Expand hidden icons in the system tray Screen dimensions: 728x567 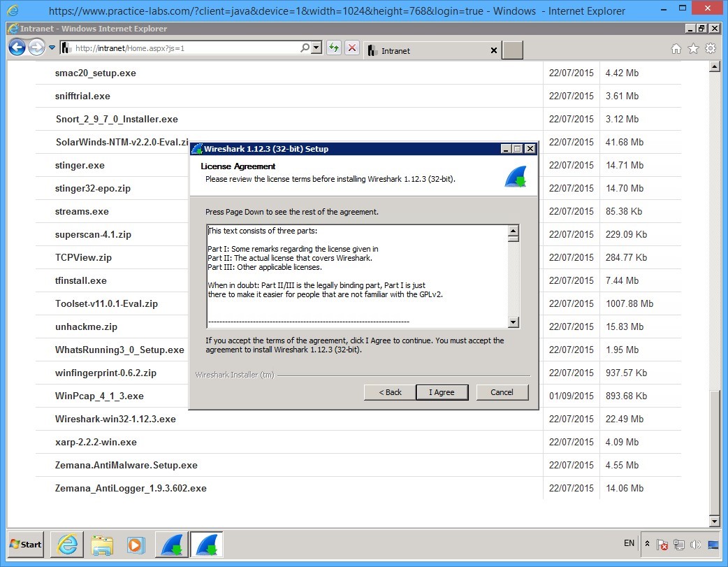click(647, 543)
